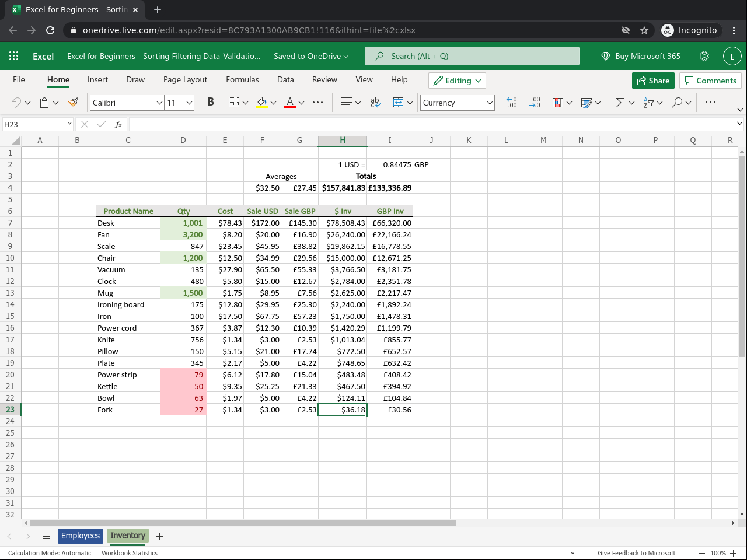
Task: Click the Format Painter brush icon
Action: 73,103
